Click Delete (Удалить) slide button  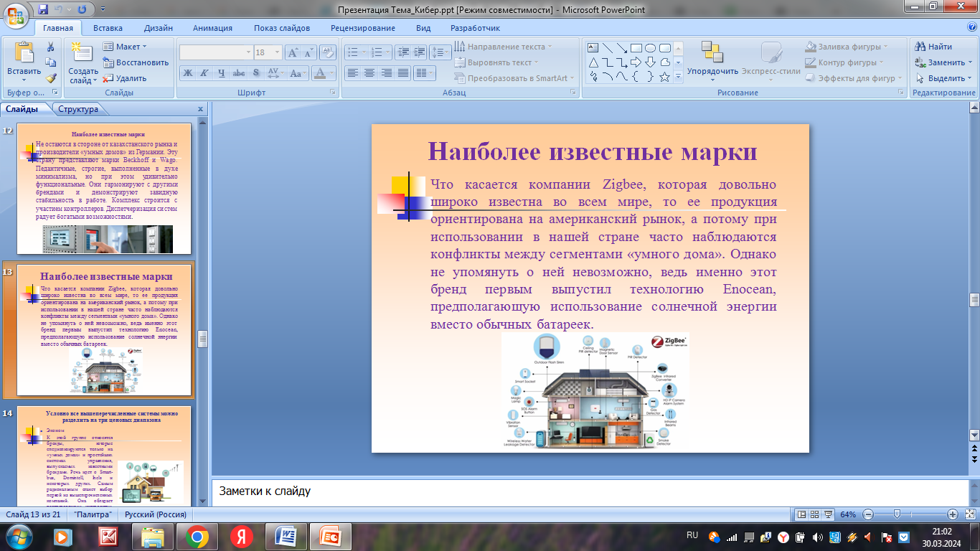coord(126,78)
